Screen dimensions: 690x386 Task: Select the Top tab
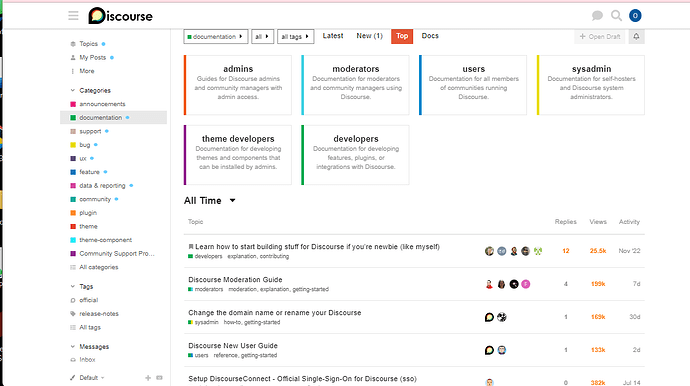click(x=402, y=36)
